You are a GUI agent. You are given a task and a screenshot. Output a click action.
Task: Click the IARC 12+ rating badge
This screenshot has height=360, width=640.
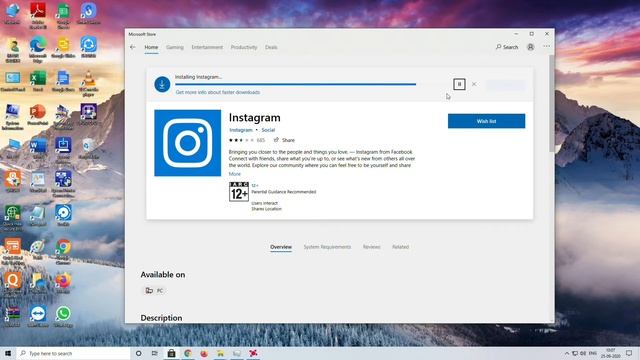[x=239, y=191]
